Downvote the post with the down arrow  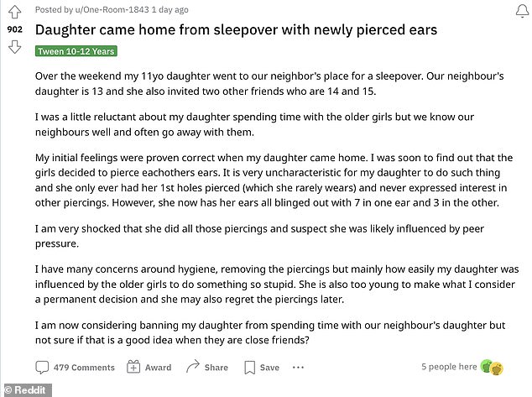[x=14, y=46]
